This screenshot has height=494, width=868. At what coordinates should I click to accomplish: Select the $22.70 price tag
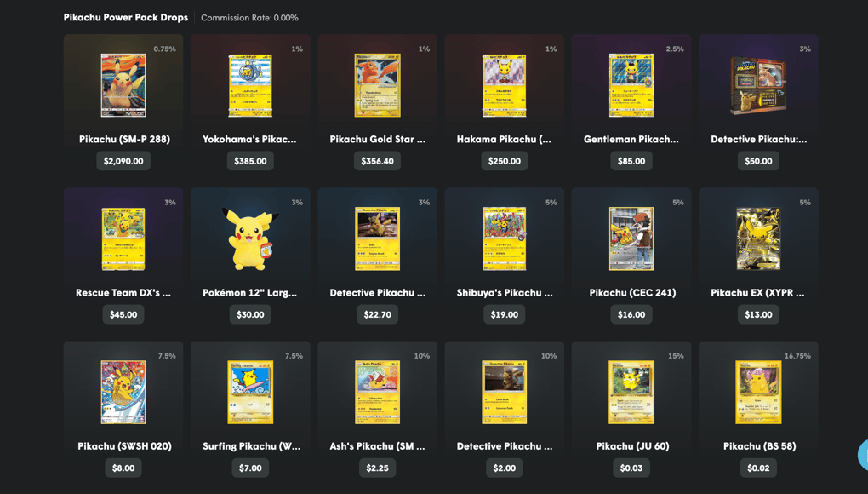tap(378, 314)
